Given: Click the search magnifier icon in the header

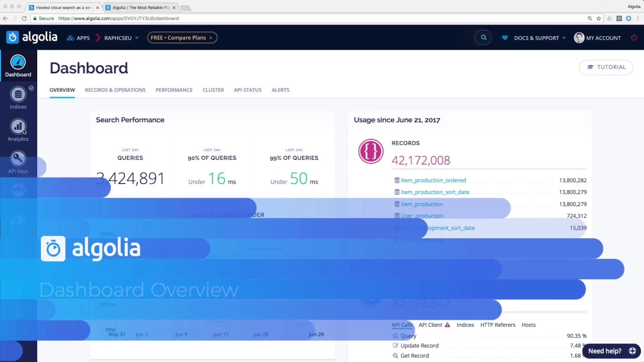Looking at the screenshot, I should [484, 38].
